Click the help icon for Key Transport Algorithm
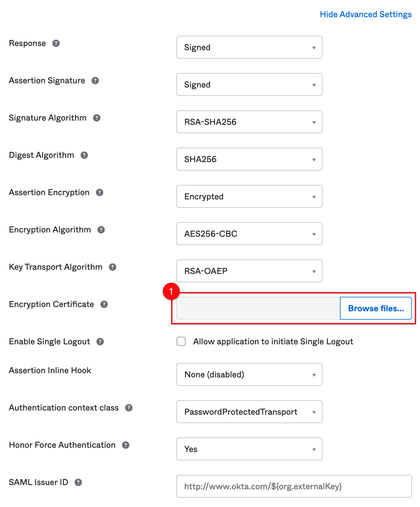The width and height of the screenshot is (420, 507). click(x=113, y=267)
